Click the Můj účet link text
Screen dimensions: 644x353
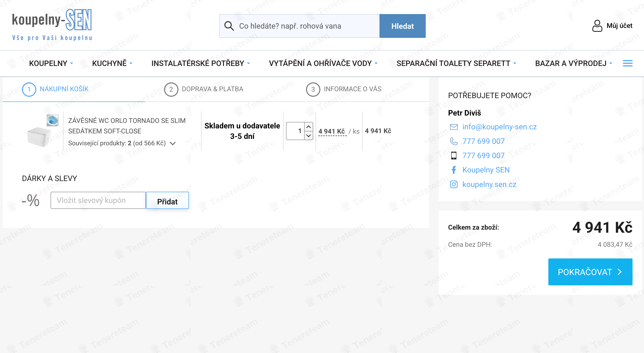[619, 26]
